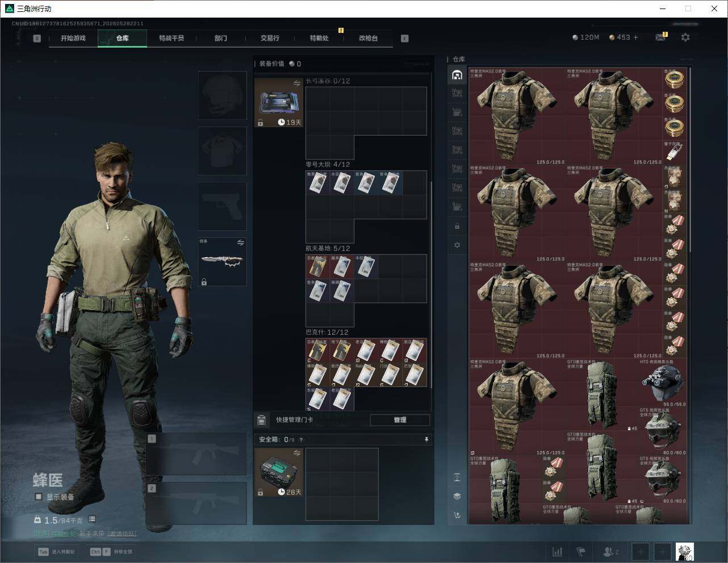Click the Tab 进入特勤处 shortcut button
Viewport: 728px width, 563px height.
[x=56, y=552]
